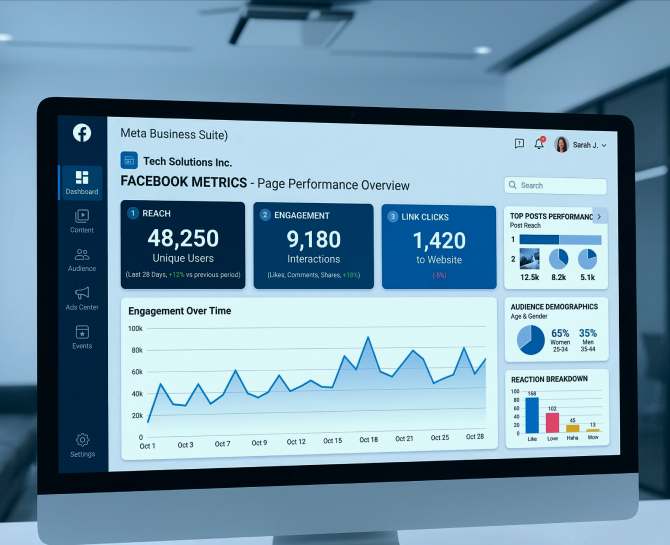Click the yellow Haha reaction bar

(x=573, y=428)
